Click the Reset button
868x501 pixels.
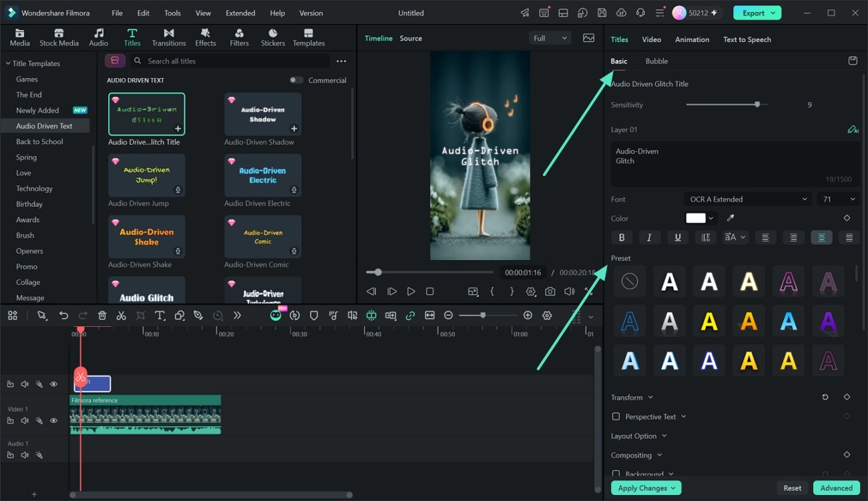tap(792, 488)
